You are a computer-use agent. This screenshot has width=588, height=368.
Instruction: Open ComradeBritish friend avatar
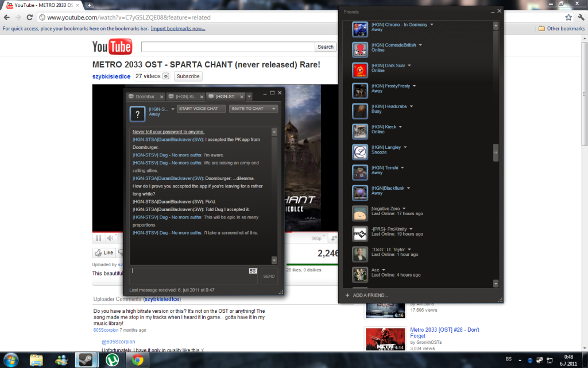360,49
